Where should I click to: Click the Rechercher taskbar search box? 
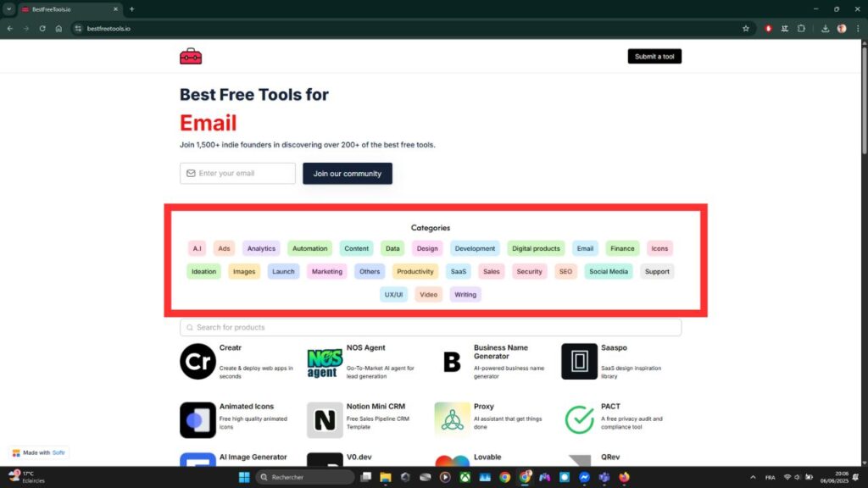305,477
